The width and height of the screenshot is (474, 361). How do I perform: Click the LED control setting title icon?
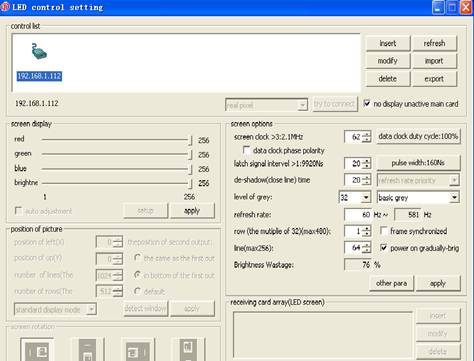click(x=5, y=7)
